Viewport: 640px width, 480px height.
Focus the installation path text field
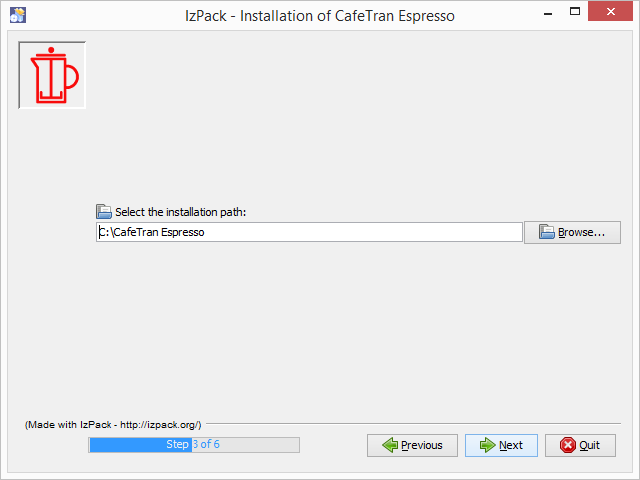pos(309,232)
